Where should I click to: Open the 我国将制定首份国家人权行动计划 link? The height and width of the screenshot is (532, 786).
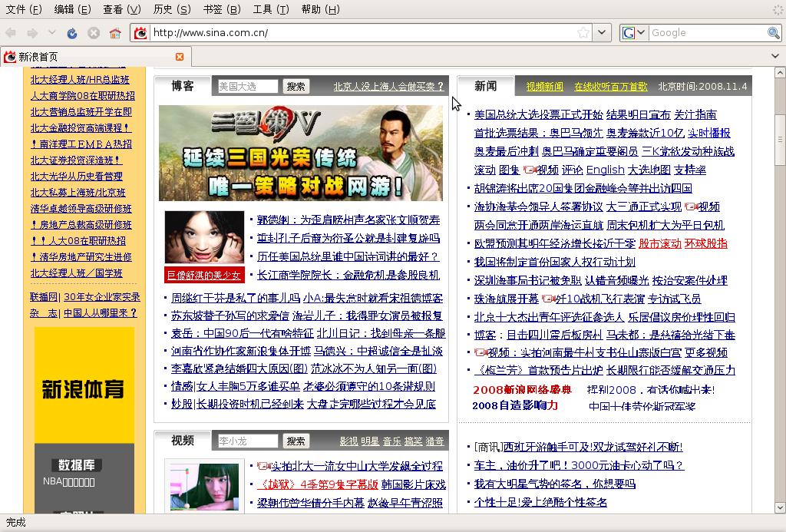pyautogui.click(x=554, y=262)
